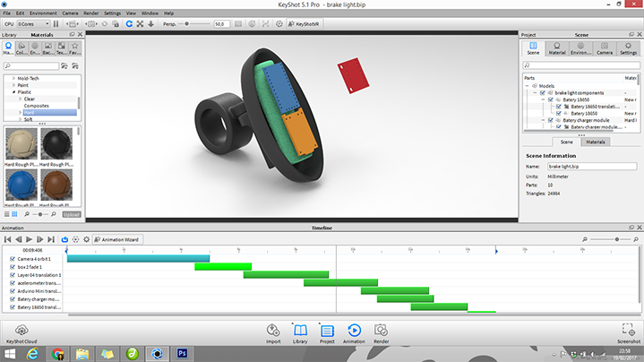This screenshot has height=362, width=644.
Task: Open the Environment tab in Project panel
Action: (580, 48)
